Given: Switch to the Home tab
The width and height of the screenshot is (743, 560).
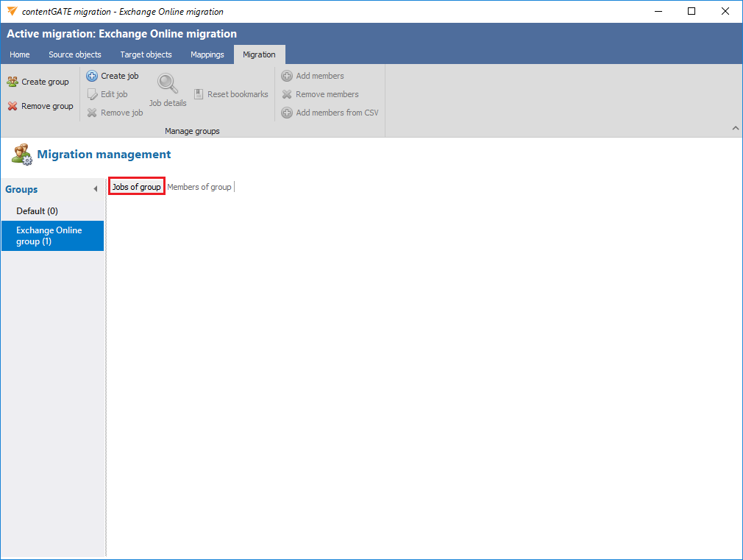Looking at the screenshot, I should 20,54.
